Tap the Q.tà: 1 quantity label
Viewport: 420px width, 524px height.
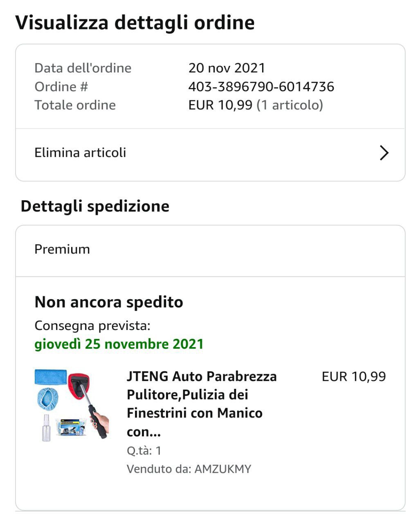click(144, 451)
